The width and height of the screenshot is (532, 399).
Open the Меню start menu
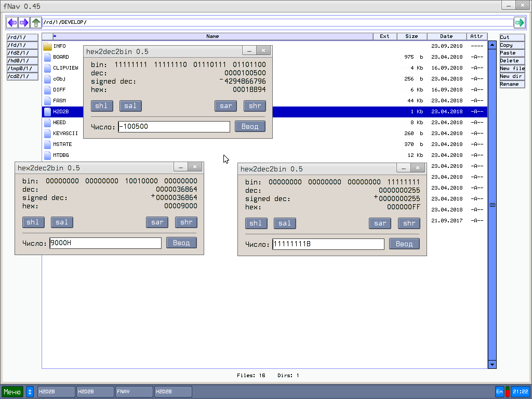click(x=12, y=392)
